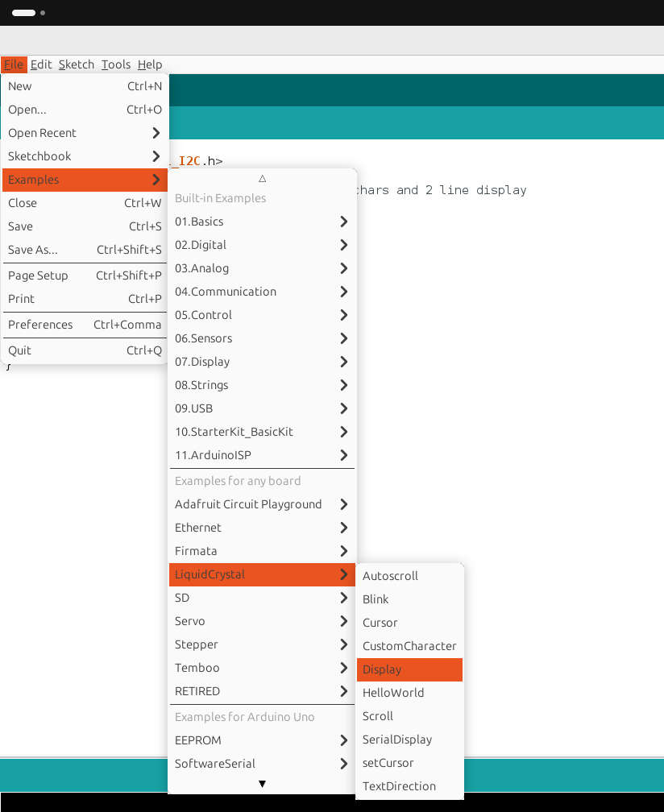Expand the 03.Analog examples
Viewport: 664px width, 812px height.
(x=262, y=268)
